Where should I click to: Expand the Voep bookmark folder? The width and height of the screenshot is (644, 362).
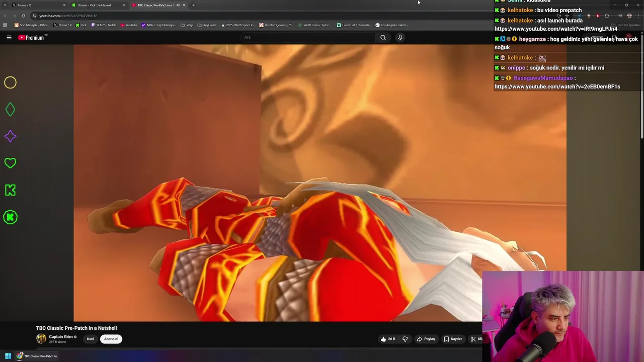pos(187,25)
